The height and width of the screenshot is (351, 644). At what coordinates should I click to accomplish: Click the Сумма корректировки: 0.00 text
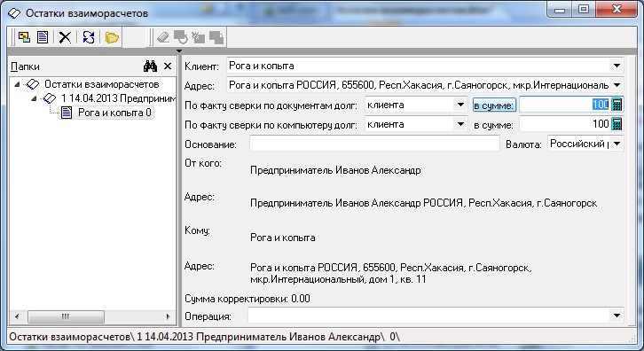pyautogui.click(x=247, y=299)
